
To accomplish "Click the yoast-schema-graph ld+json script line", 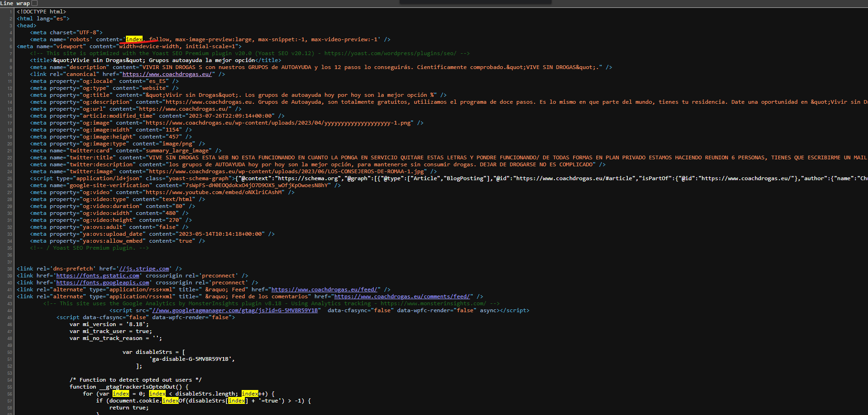I will click(x=449, y=178).
